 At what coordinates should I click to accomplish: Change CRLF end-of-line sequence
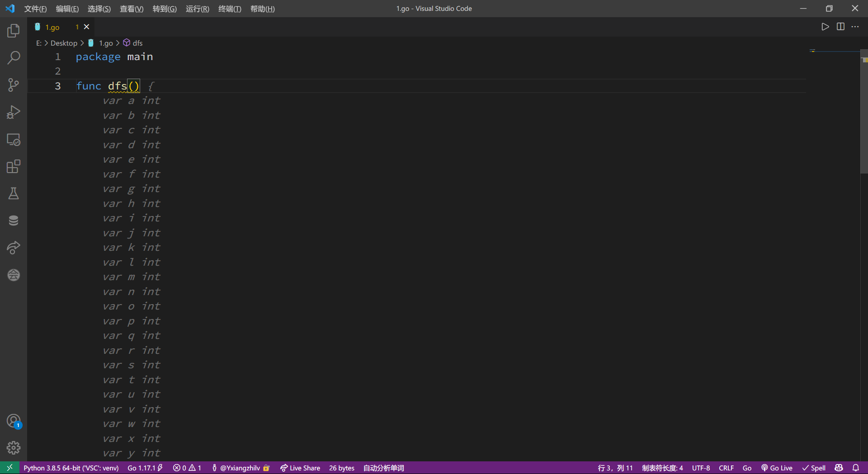click(x=726, y=468)
